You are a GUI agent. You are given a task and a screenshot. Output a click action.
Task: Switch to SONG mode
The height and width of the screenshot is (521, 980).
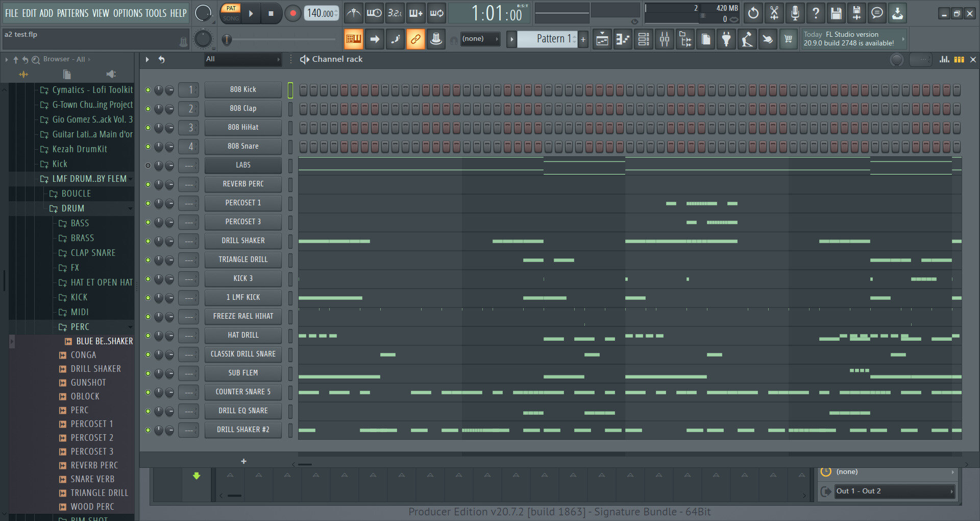click(x=231, y=18)
